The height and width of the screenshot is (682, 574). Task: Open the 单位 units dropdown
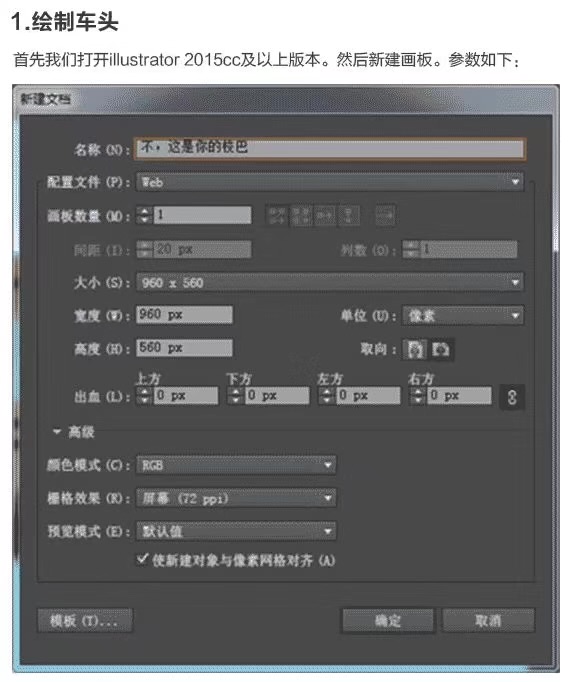(463, 315)
